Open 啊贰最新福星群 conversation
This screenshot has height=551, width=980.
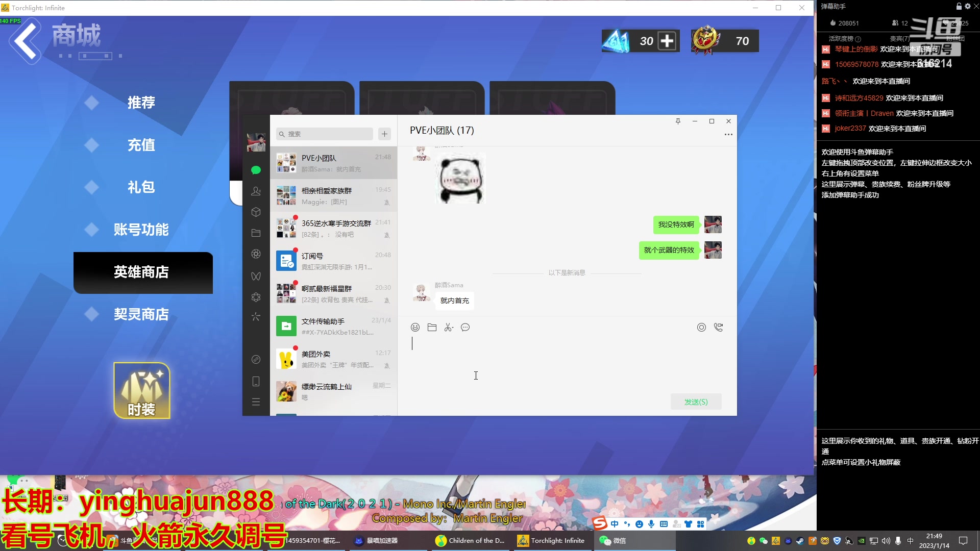[334, 293]
